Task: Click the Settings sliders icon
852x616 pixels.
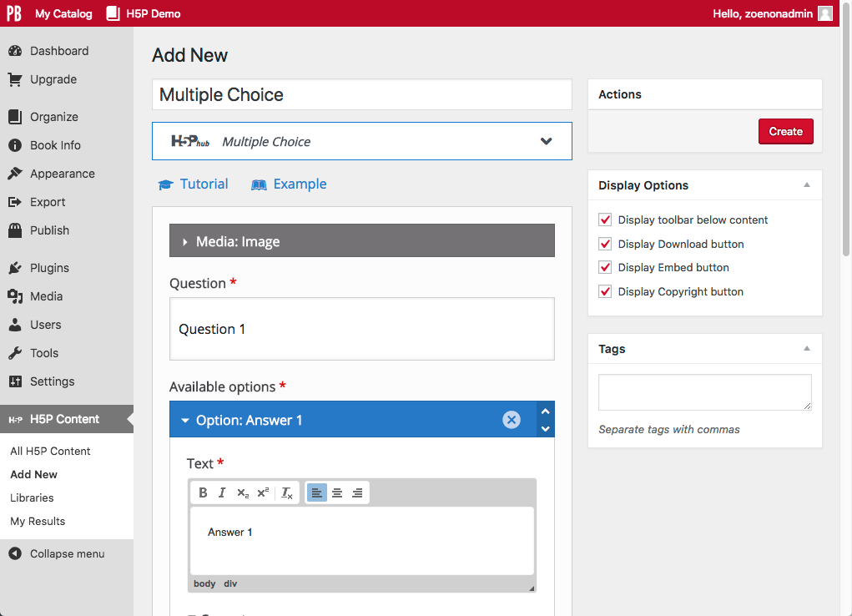Action: [x=15, y=381]
